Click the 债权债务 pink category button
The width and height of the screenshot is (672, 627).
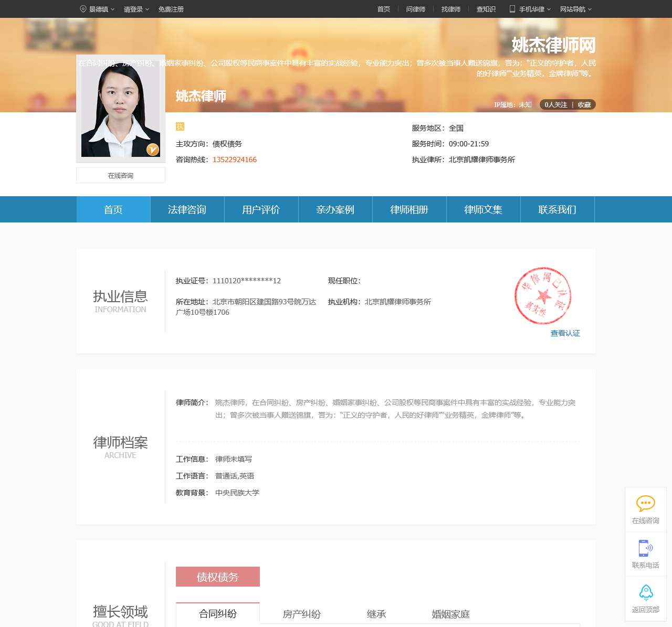(x=218, y=577)
